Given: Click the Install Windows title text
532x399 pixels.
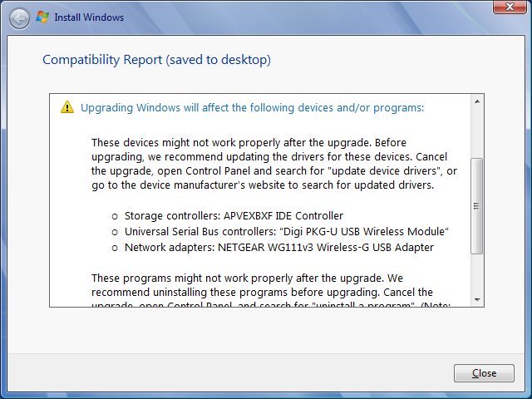Looking at the screenshot, I should click(89, 17).
